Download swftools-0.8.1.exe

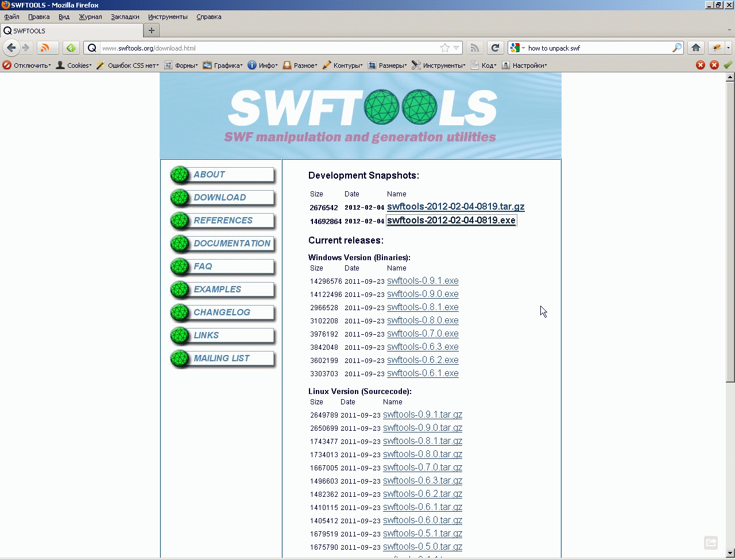(x=423, y=307)
